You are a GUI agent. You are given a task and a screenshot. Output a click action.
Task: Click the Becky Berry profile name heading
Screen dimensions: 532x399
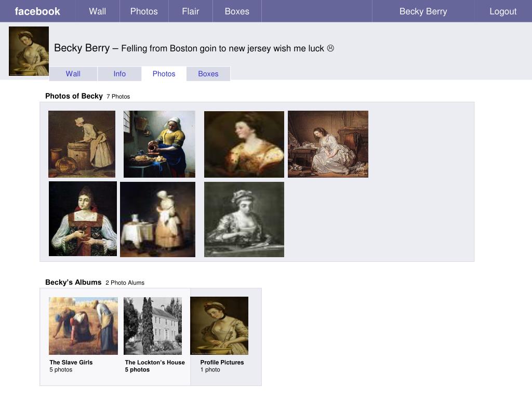(x=82, y=48)
